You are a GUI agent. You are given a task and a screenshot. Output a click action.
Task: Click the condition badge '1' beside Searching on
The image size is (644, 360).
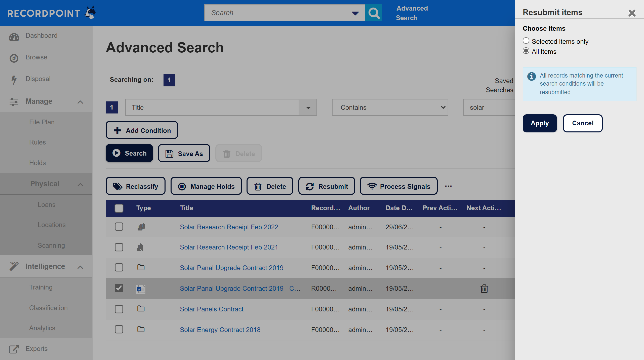pos(169,80)
